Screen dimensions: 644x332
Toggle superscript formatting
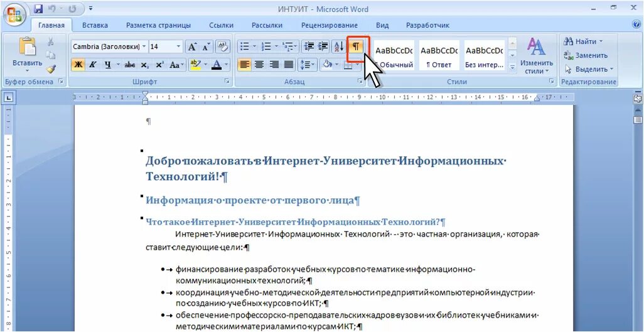pos(159,65)
